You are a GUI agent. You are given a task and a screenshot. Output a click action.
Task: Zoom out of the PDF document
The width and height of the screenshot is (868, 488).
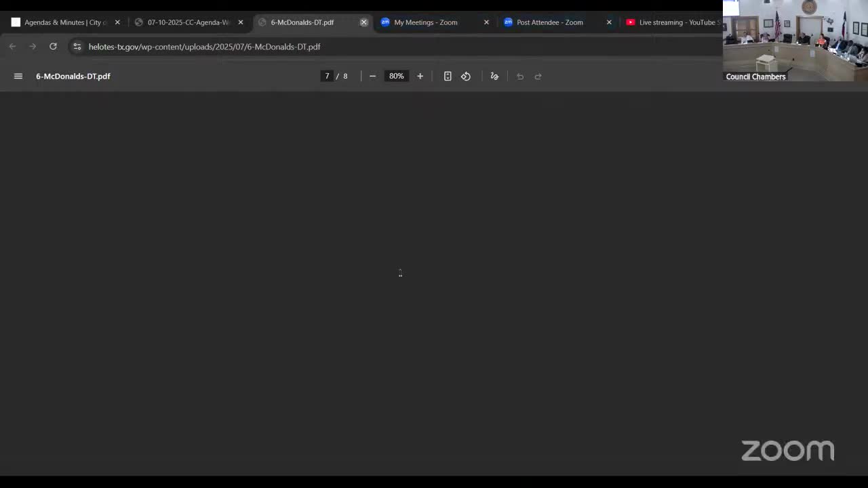click(x=372, y=77)
